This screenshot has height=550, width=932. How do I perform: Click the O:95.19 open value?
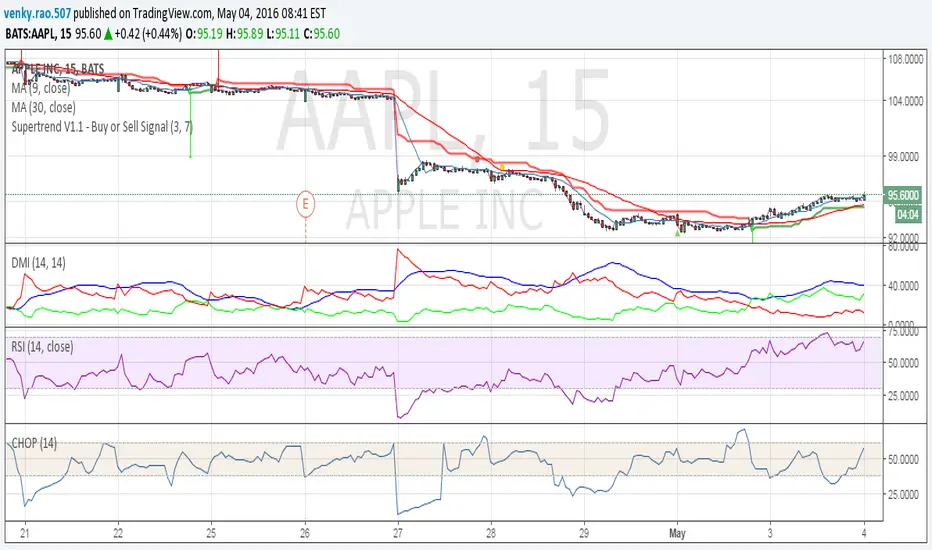(204, 34)
